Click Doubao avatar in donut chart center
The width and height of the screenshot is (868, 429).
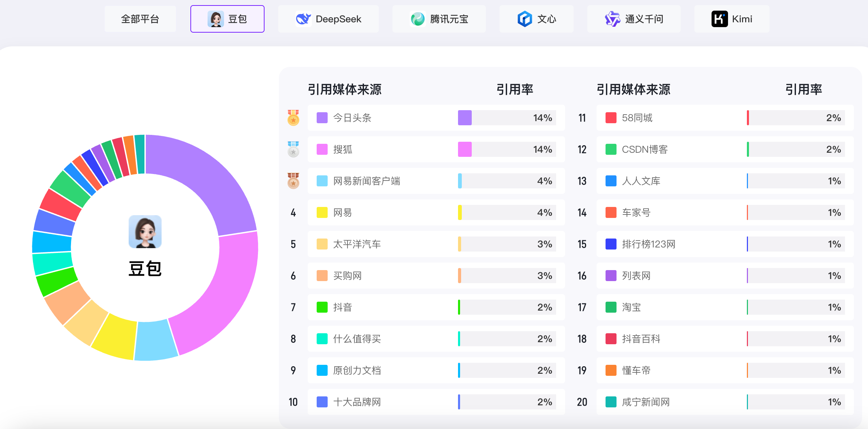pos(145,232)
